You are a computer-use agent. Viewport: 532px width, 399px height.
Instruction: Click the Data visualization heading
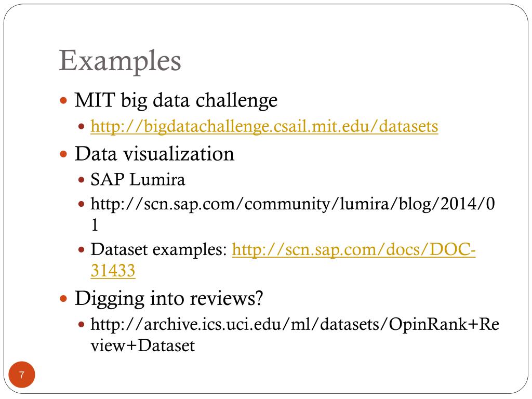click(154, 154)
